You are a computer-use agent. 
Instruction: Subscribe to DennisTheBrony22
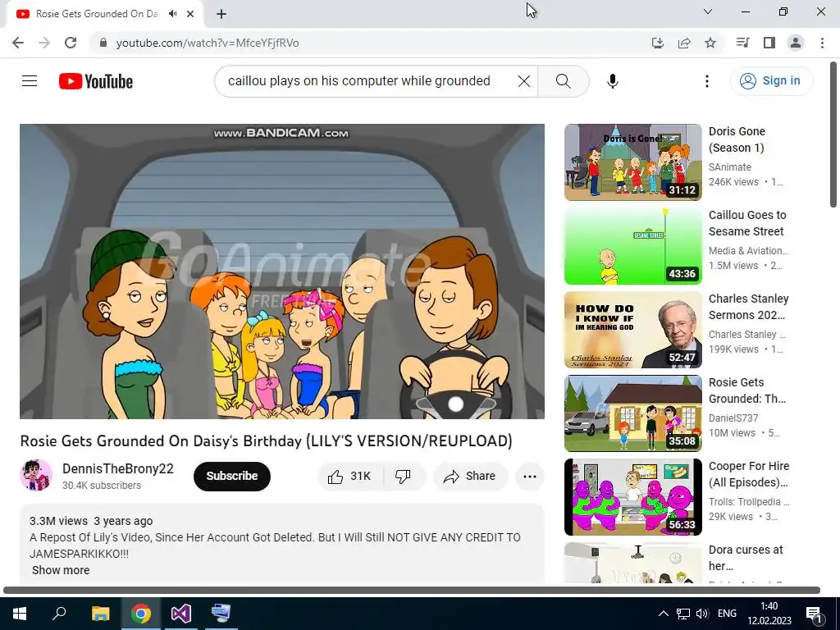tap(232, 477)
